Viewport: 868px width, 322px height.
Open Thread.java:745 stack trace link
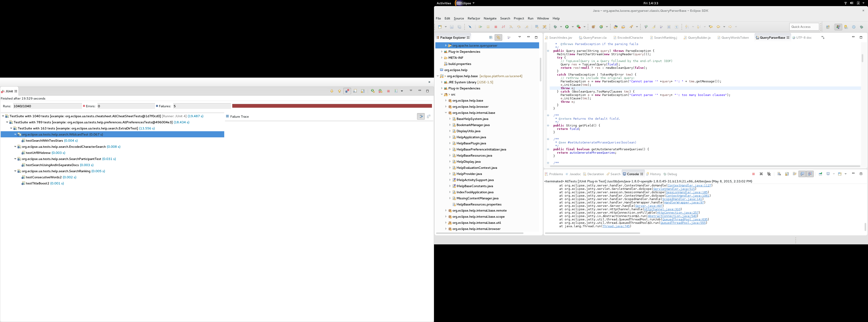(x=616, y=226)
